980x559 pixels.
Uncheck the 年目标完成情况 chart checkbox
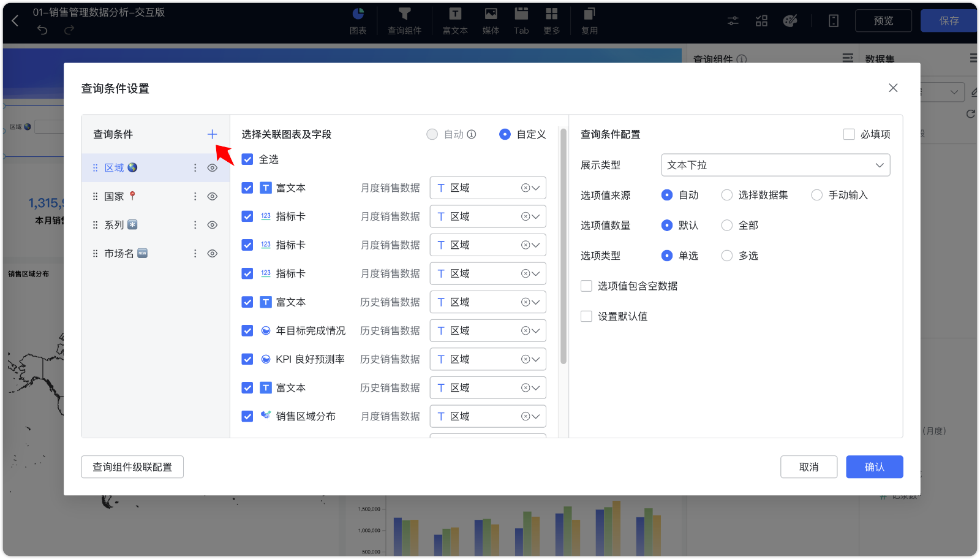pyautogui.click(x=247, y=331)
